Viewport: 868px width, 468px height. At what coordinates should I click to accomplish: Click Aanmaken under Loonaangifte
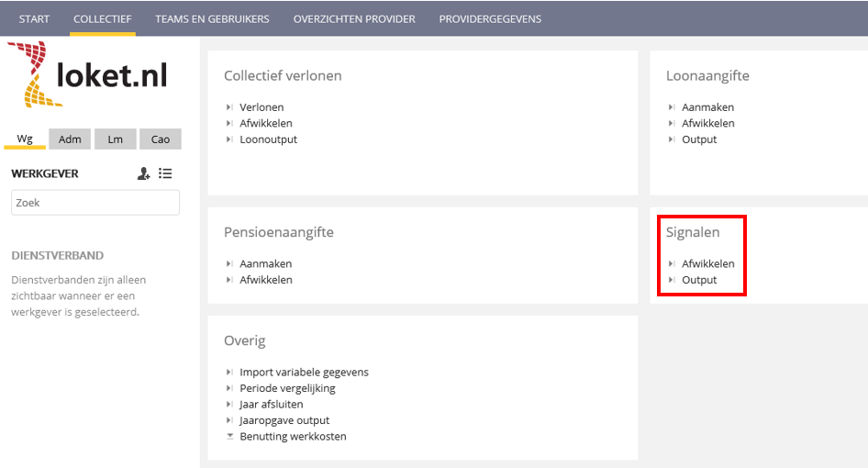(x=707, y=107)
